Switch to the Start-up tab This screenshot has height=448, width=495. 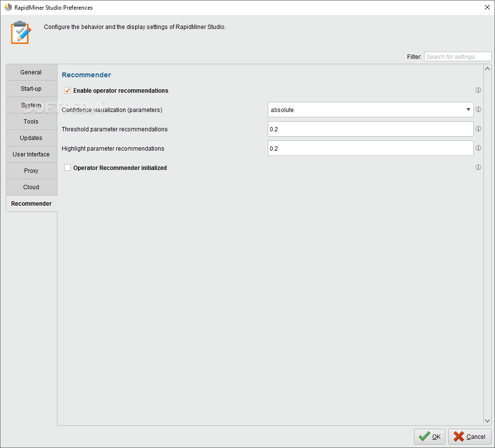(x=31, y=88)
